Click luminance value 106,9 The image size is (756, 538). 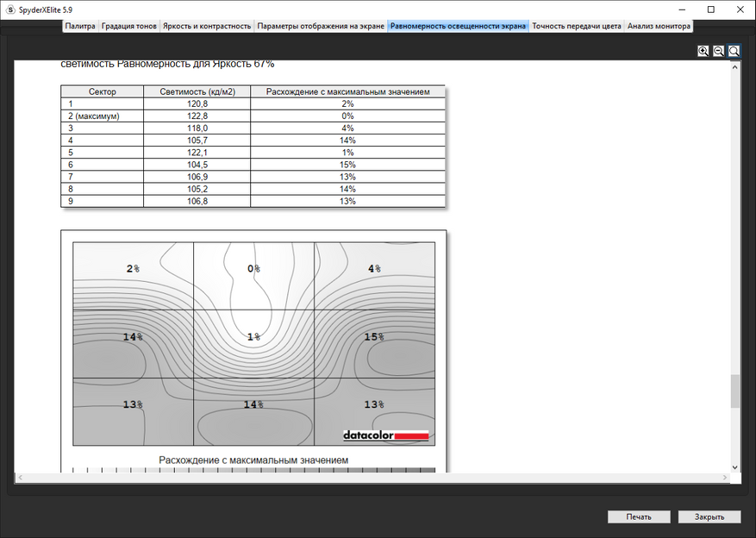[197, 177]
